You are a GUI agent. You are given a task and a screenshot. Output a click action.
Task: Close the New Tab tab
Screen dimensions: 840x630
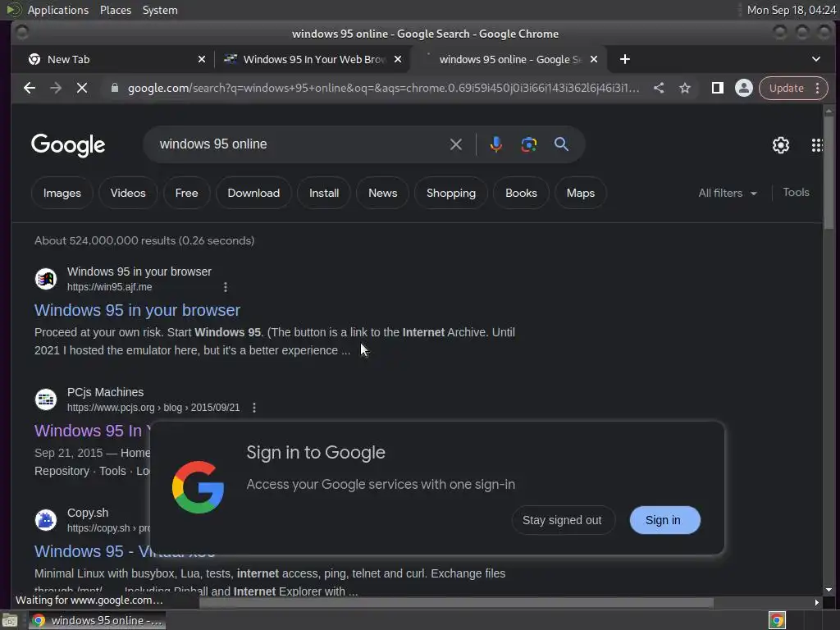(x=202, y=59)
